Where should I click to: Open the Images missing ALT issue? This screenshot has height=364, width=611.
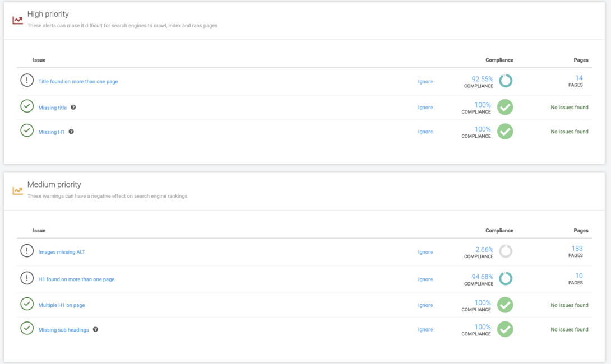point(62,252)
